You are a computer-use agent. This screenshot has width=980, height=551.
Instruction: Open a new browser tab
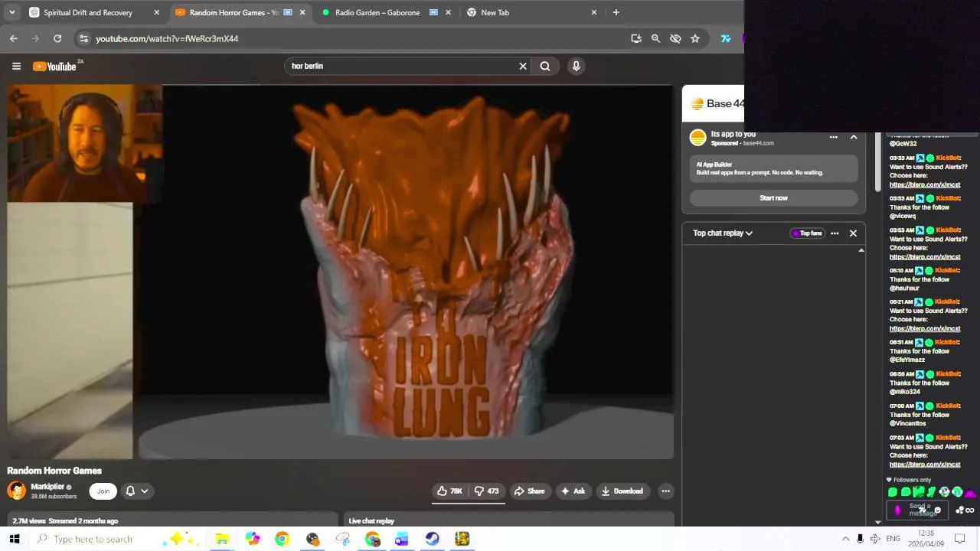pos(616,12)
